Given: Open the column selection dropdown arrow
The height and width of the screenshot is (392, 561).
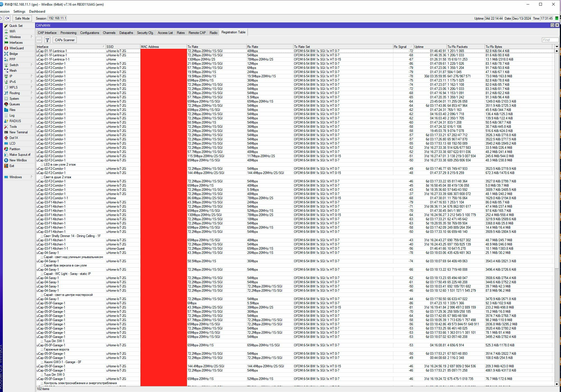Looking at the screenshot, I should tap(557, 47).
